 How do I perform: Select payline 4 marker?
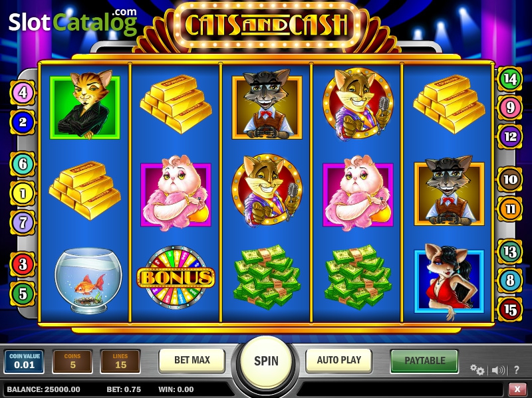23,92
